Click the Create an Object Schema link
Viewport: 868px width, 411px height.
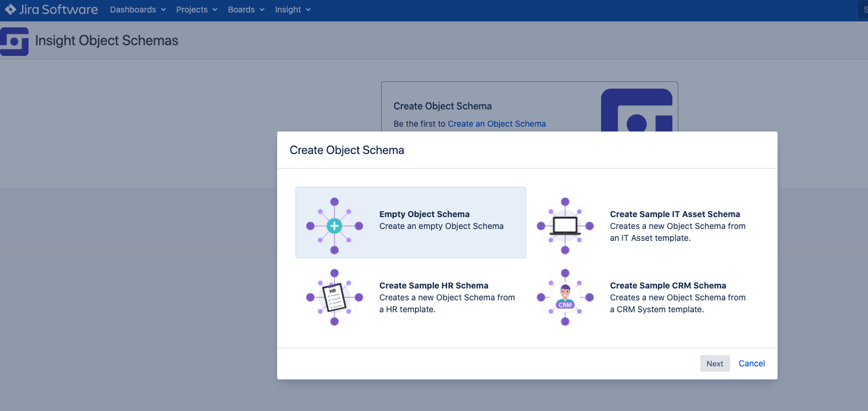pos(497,124)
